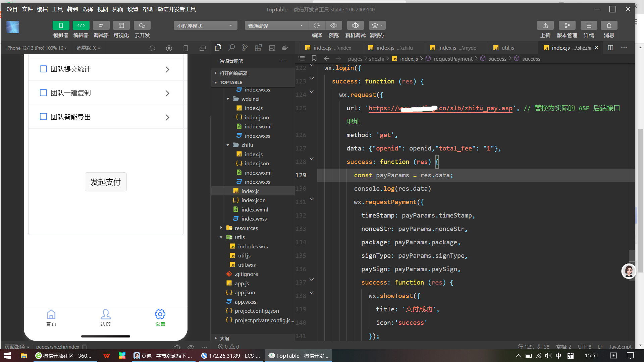Check the 团队智能导出 checkbox
644x362 pixels.
pyautogui.click(x=43, y=117)
